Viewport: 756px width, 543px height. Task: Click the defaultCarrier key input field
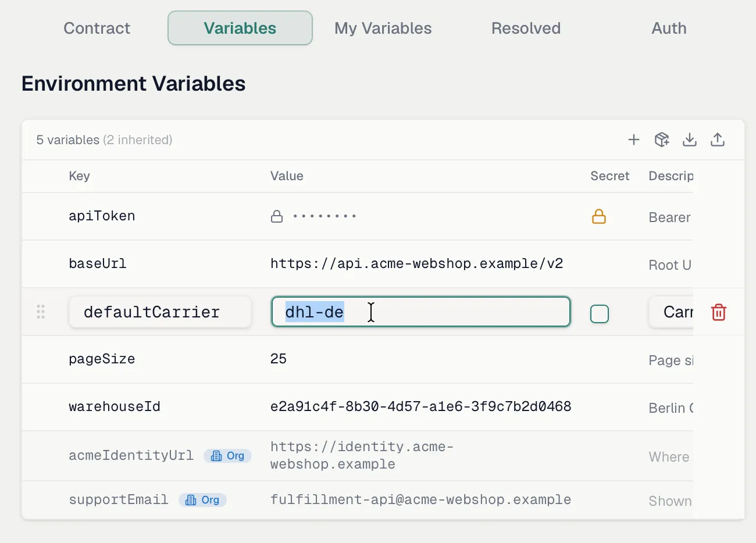pyautogui.click(x=160, y=312)
